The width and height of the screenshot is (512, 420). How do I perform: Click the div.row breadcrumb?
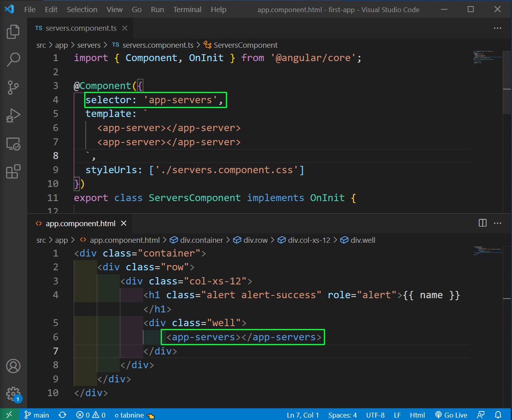tap(251, 240)
